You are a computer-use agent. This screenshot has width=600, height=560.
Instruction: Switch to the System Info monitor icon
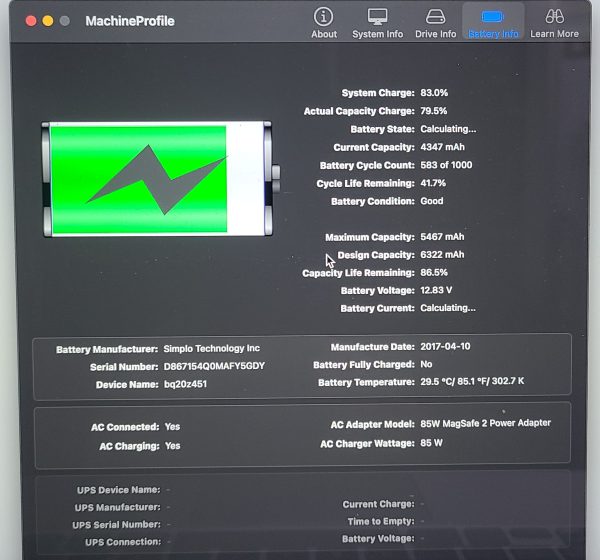pyautogui.click(x=377, y=18)
